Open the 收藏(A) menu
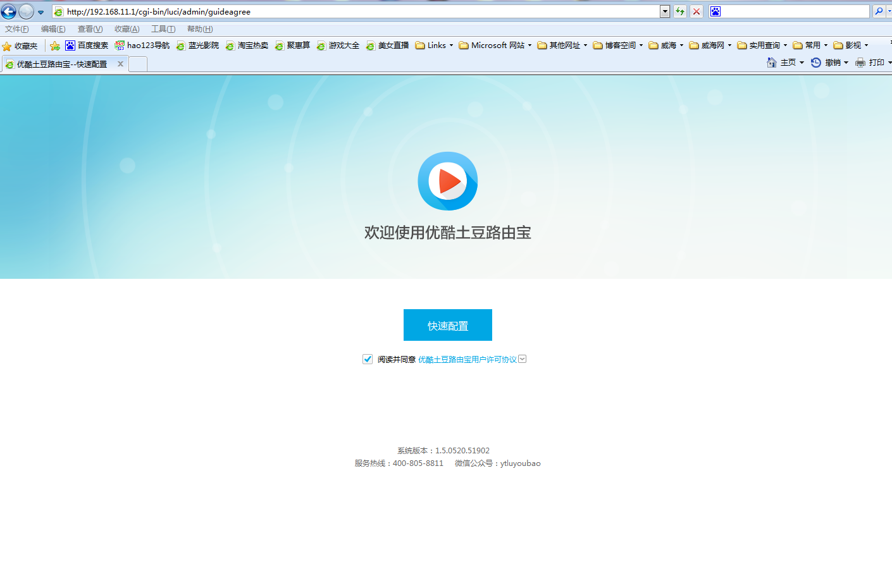 127,29
